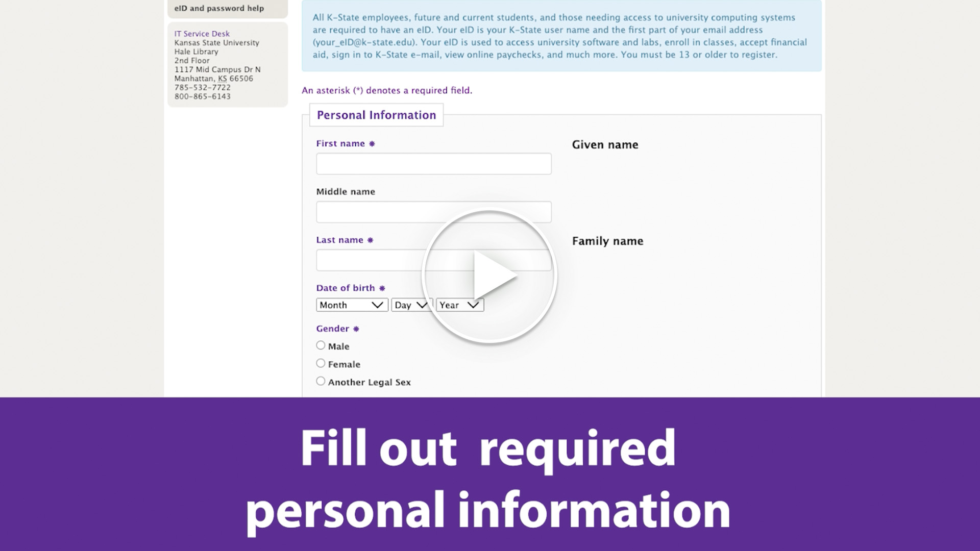Image resolution: width=980 pixels, height=551 pixels.
Task: Click the Personal Information tab
Action: (376, 114)
